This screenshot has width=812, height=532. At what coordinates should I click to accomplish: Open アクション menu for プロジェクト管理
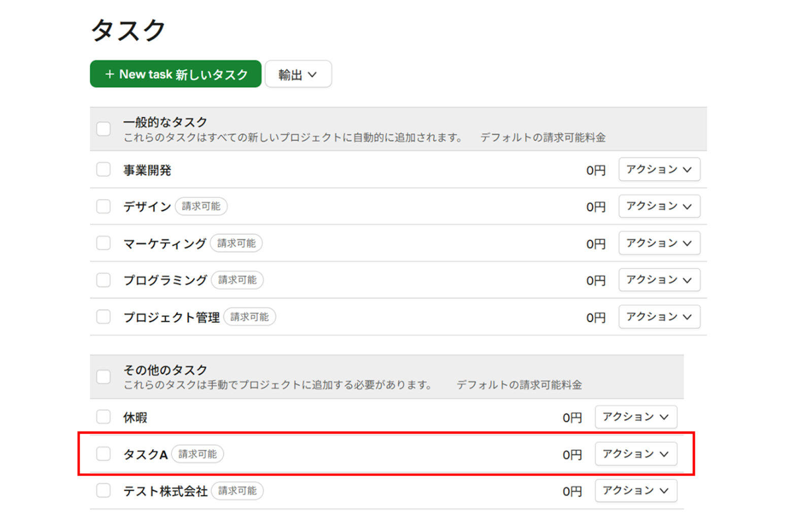(x=659, y=317)
